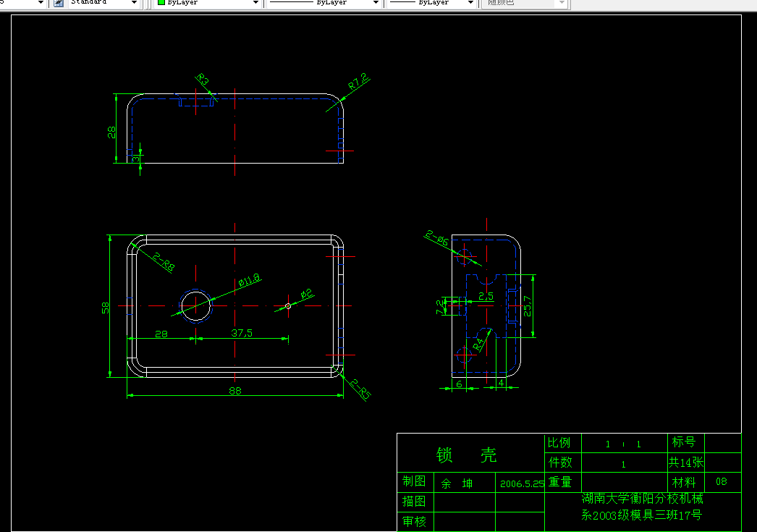Select the ø2 diameter label
The image size is (757, 532).
[x=307, y=293]
